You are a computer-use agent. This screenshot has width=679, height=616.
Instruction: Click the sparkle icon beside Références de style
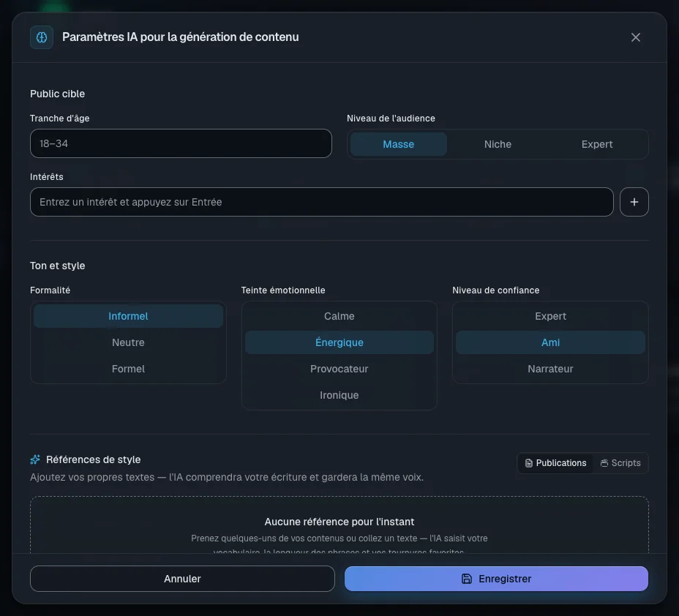[x=35, y=459]
